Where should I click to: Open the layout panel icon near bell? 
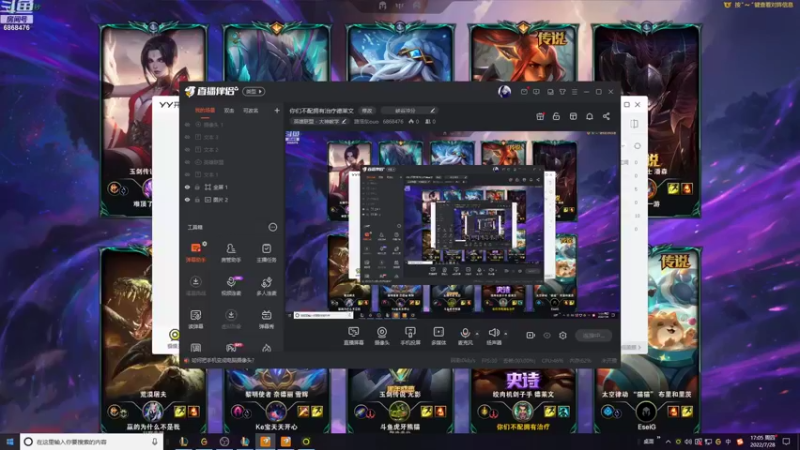(573, 116)
